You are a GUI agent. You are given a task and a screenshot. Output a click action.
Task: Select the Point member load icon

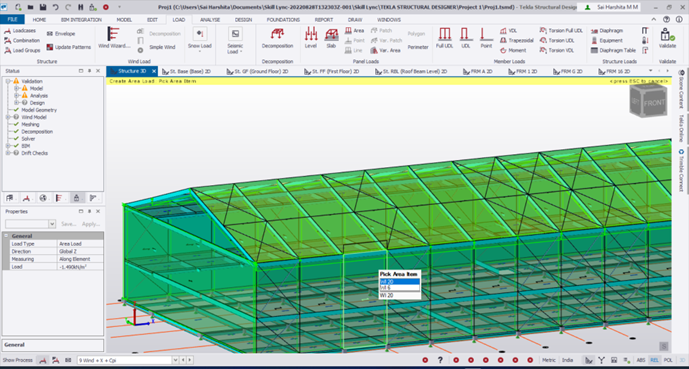(486, 38)
